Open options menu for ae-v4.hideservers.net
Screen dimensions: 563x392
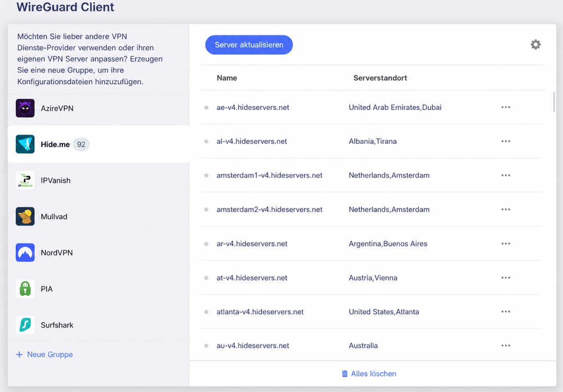pos(506,107)
